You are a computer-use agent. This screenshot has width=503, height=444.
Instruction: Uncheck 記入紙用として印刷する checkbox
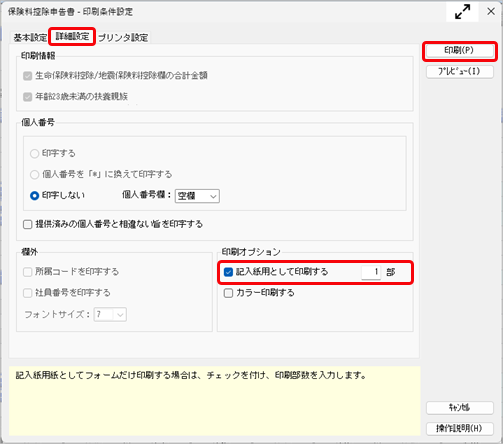click(x=228, y=272)
